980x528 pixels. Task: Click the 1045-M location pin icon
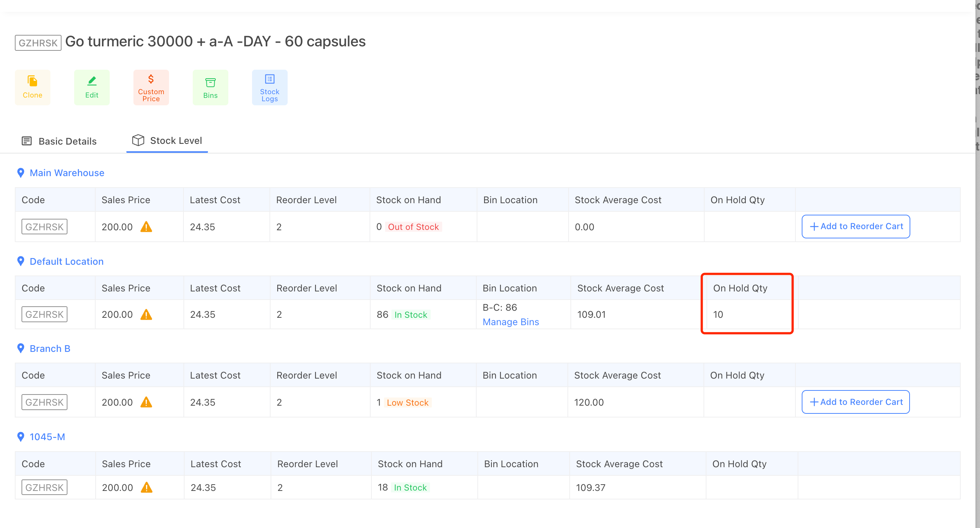(x=21, y=437)
